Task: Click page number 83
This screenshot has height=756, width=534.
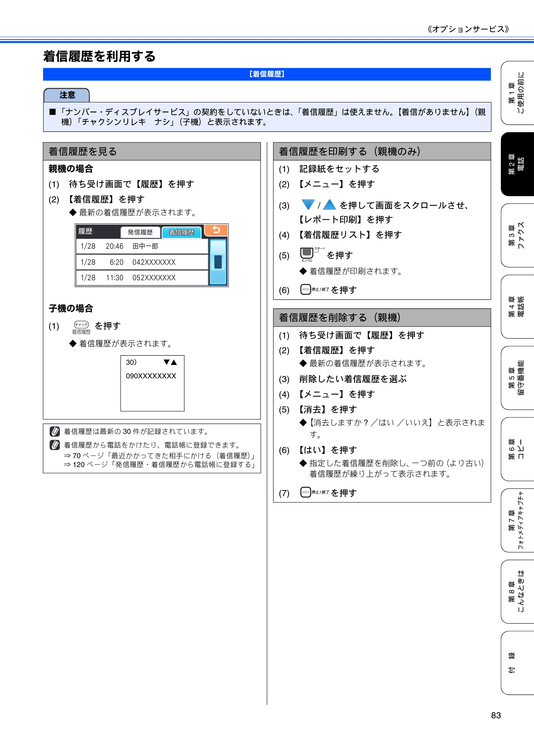Action: 496,715
